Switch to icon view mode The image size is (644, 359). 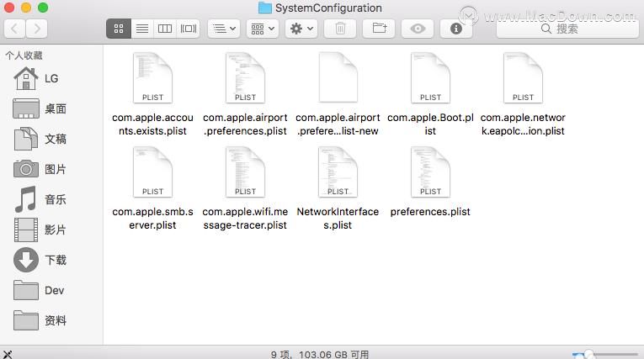point(119,29)
